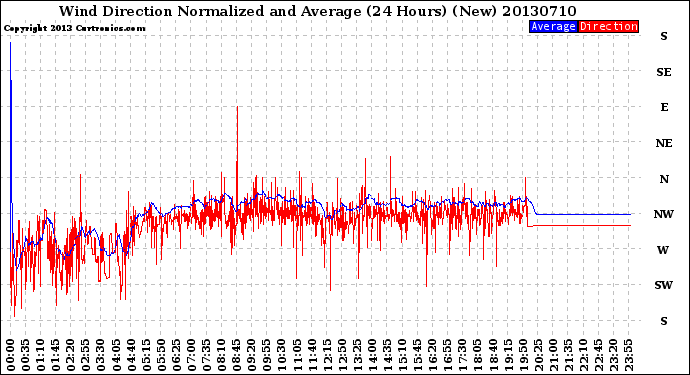Click the 22:10 time axis label

click(x=583, y=355)
